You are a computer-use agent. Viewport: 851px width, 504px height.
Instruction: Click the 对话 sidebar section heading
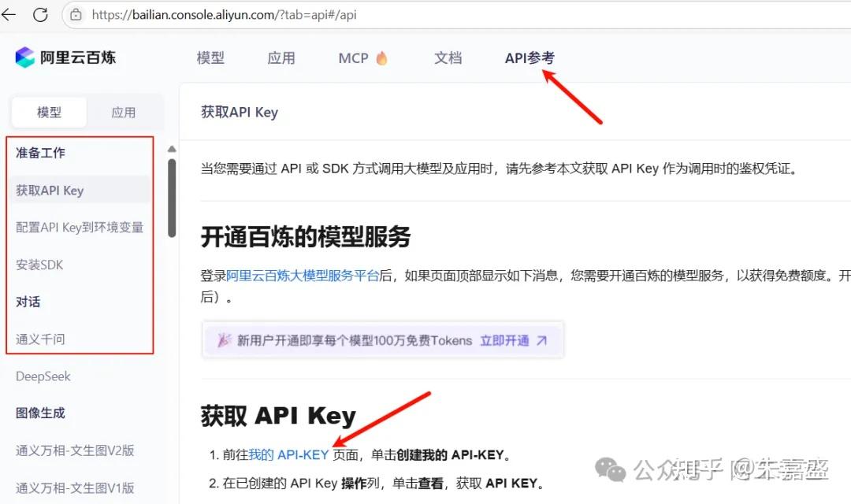point(28,302)
